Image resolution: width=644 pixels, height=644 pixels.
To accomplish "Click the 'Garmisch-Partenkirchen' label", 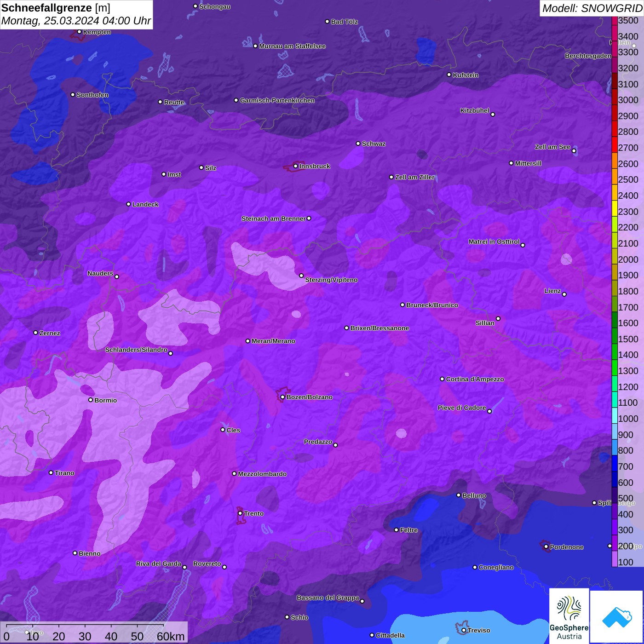I will click(x=277, y=101).
